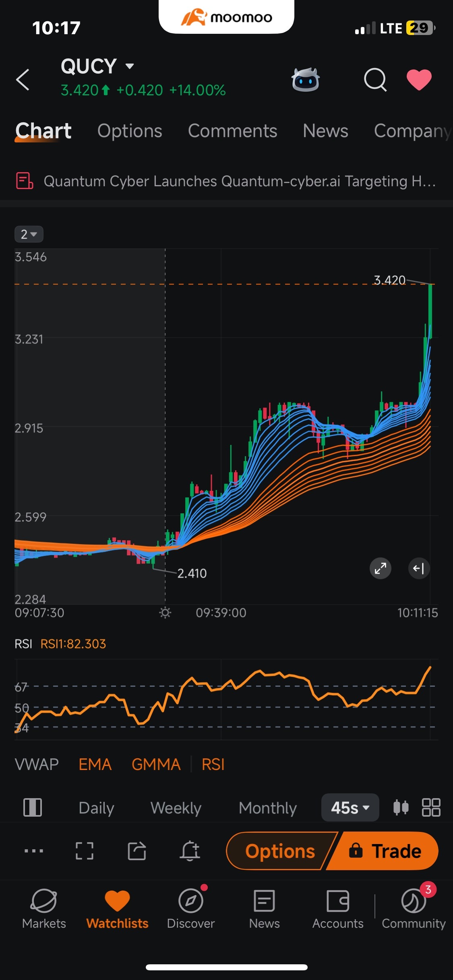
Task: Expand the QUCY ticker dropdown
Action: [x=130, y=66]
